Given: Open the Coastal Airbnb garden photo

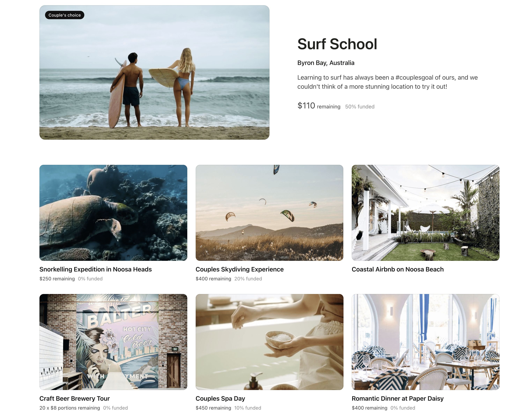Looking at the screenshot, I should [425, 213].
